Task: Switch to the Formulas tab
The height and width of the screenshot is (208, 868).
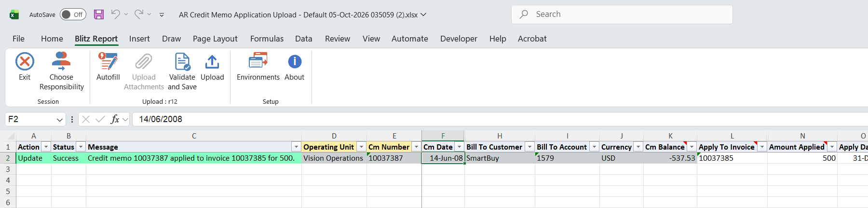Action: tap(267, 39)
